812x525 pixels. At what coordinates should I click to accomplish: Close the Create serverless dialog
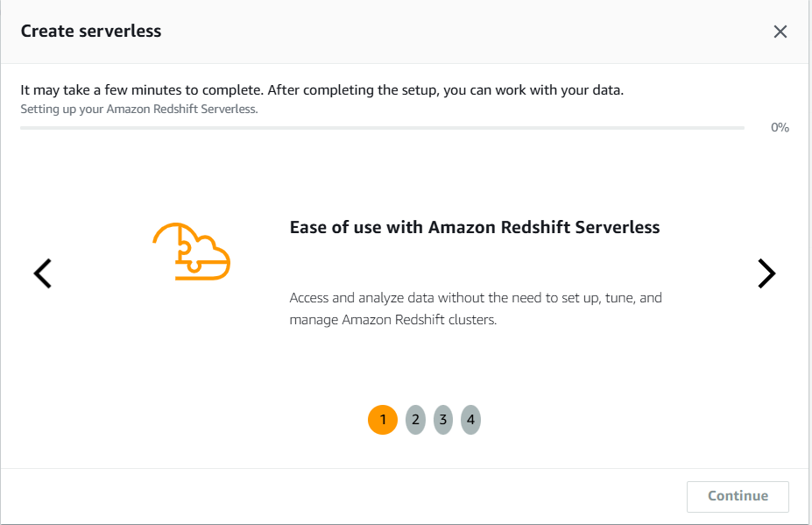(x=780, y=32)
